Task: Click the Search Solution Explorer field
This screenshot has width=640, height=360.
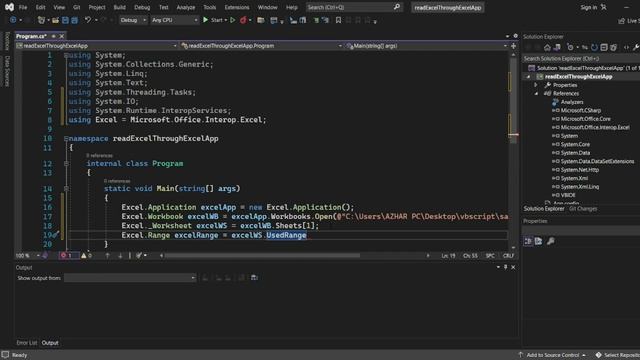Action: [x=582, y=58]
